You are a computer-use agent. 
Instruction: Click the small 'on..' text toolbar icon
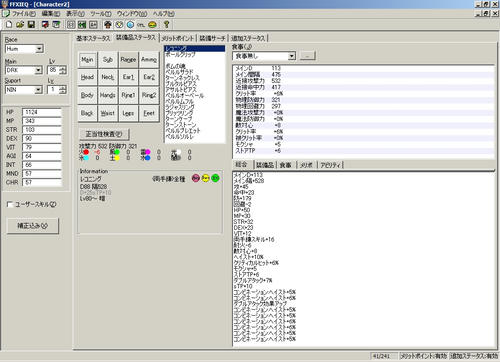141,24
